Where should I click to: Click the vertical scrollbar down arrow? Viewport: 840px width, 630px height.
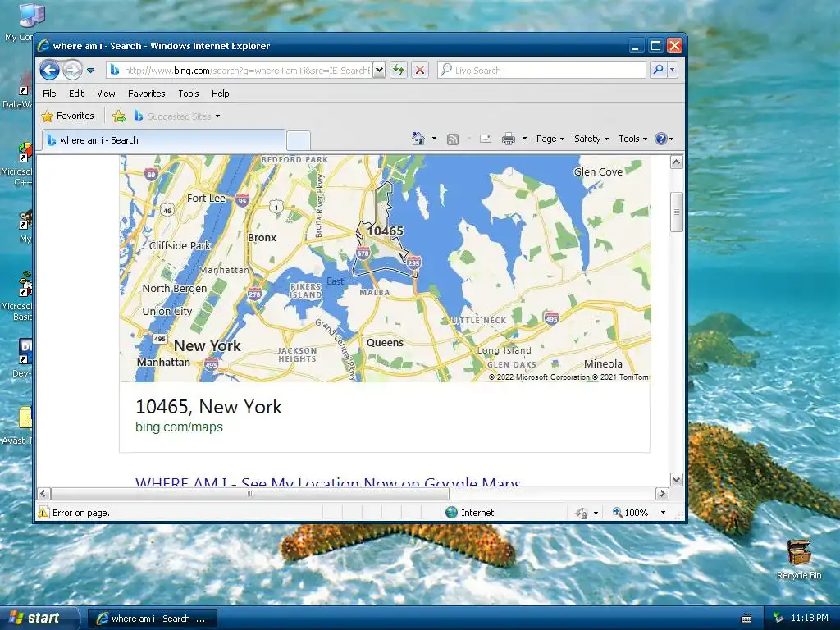coord(677,479)
